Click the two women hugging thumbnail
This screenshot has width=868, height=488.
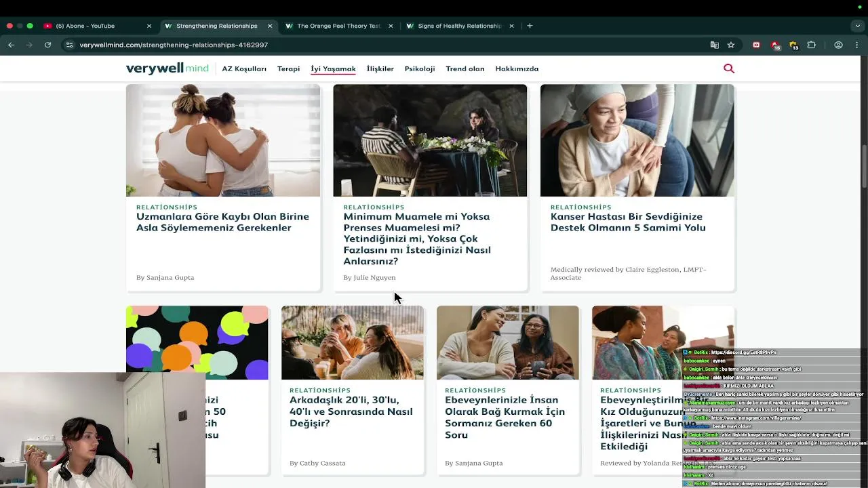[x=223, y=140]
